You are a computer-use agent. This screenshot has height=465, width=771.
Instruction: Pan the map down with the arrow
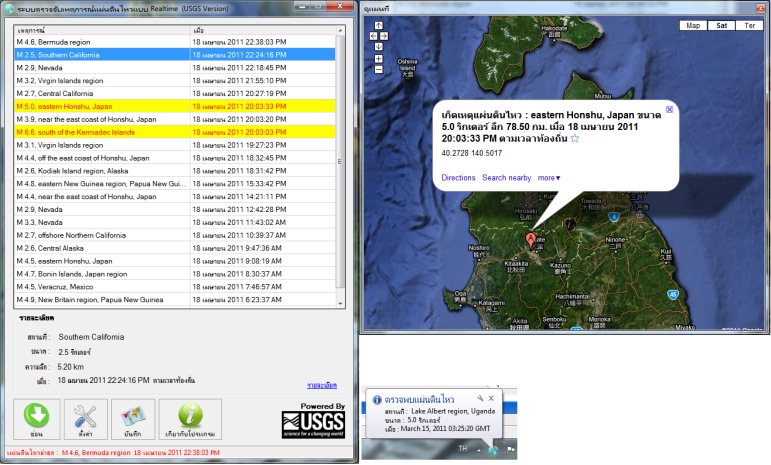point(379,47)
